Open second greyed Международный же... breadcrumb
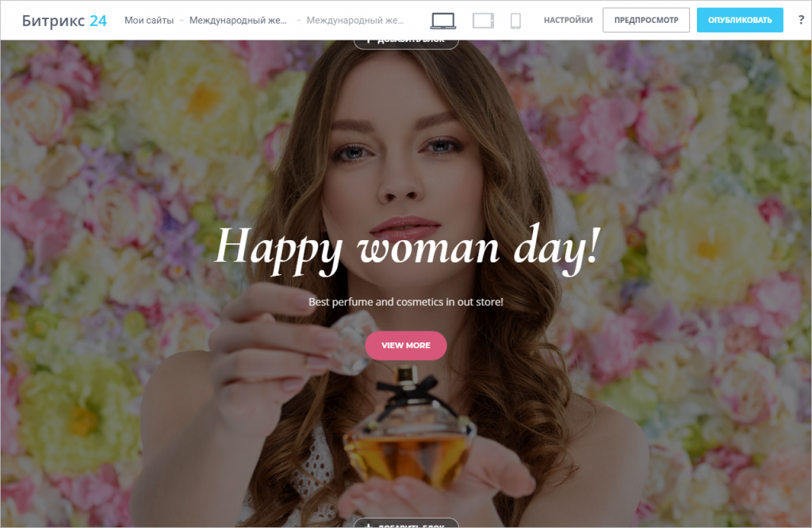This screenshot has height=528, width=812. (355, 20)
